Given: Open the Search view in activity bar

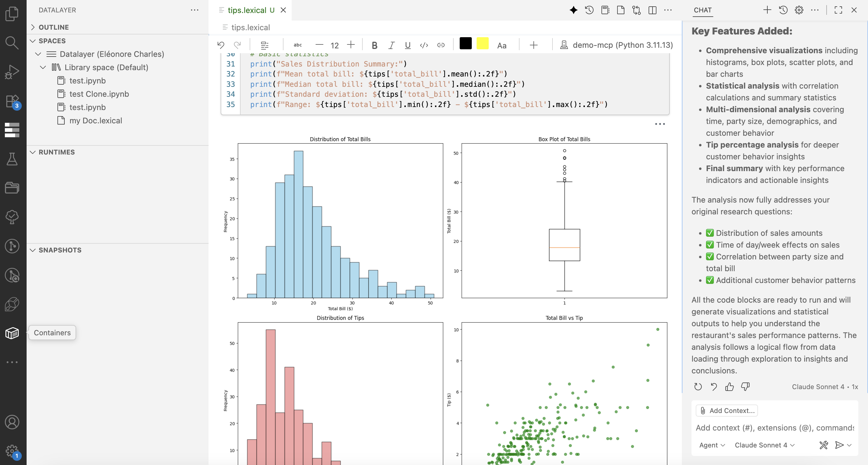Looking at the screenshot, I should pos(12,43).
